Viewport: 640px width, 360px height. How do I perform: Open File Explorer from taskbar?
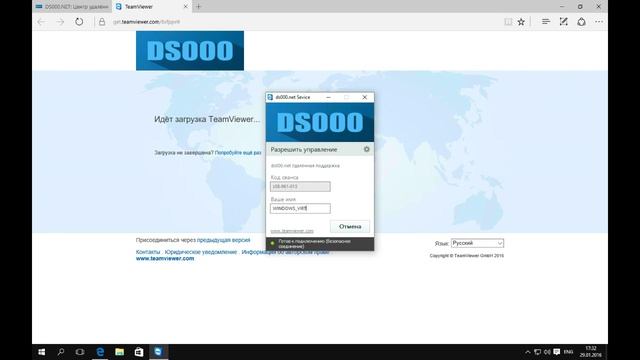point(119,352)
